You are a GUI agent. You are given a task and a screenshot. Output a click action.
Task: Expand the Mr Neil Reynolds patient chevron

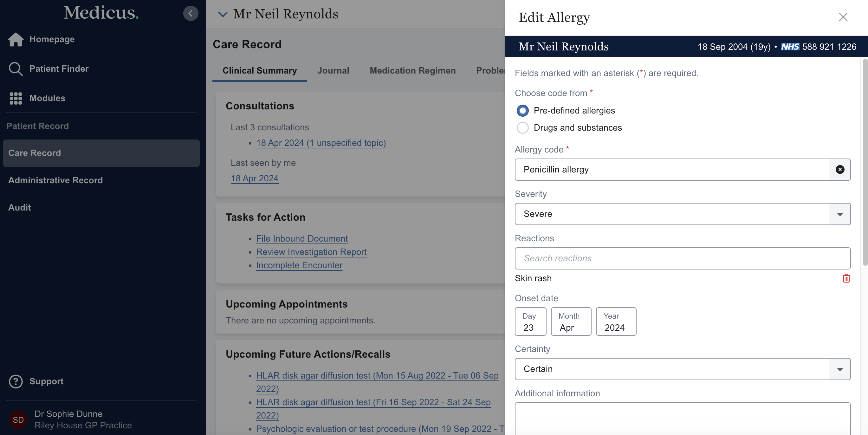tap(223, 14)
